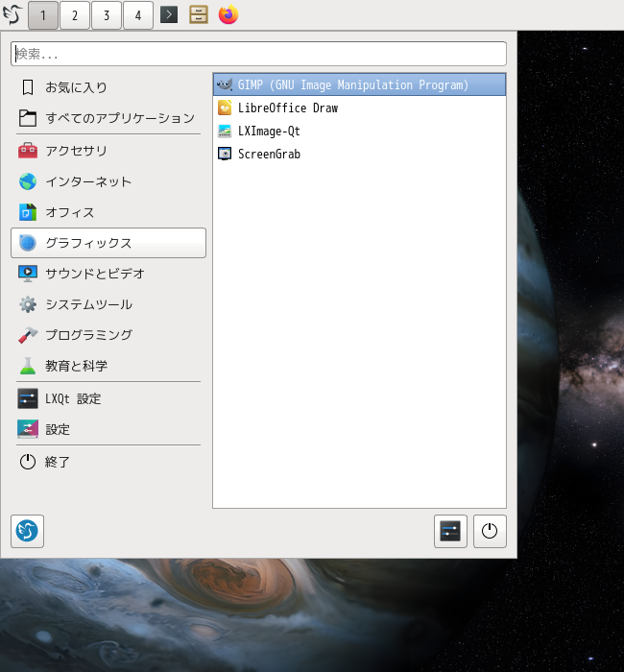Image resolution: width=624 pixels, height=672 pixels.
Task: Open the 終了 leave menu
Action: (x=58, y=462)
